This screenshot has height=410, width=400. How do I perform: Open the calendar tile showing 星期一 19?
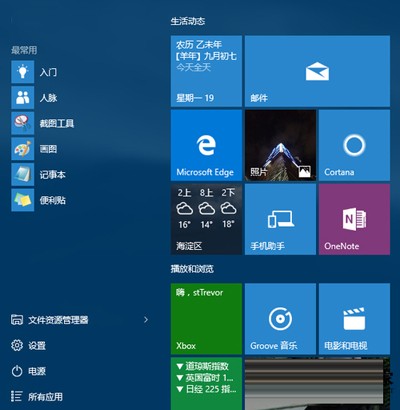[x=206, y=71]
